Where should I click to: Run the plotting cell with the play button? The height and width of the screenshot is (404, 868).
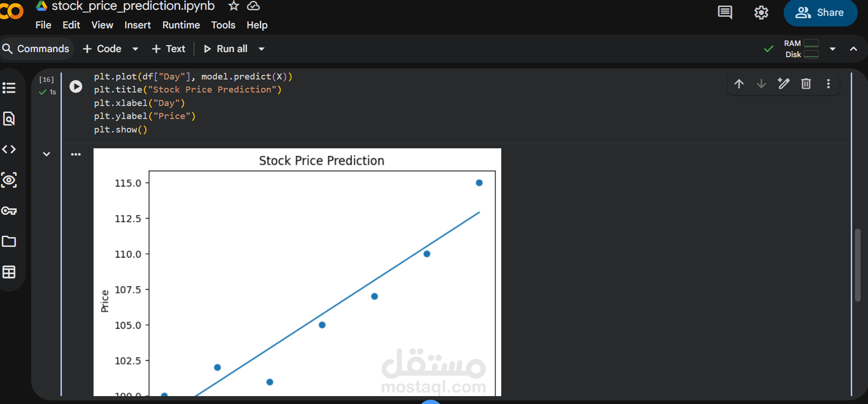[76, 86]
